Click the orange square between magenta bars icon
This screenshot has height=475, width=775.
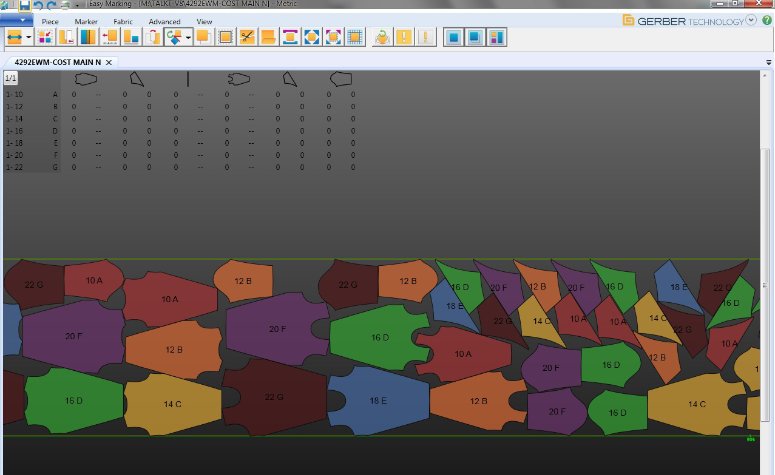coord(290,37)
